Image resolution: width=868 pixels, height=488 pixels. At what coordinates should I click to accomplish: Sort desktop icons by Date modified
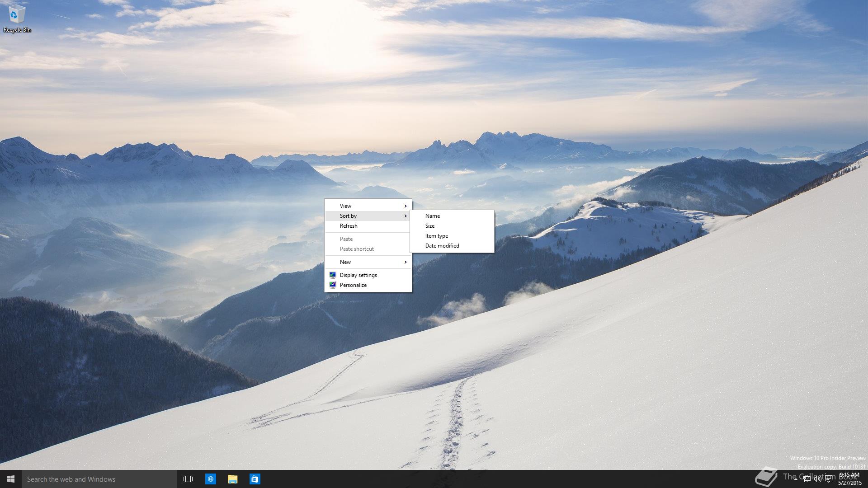point(452,246)
